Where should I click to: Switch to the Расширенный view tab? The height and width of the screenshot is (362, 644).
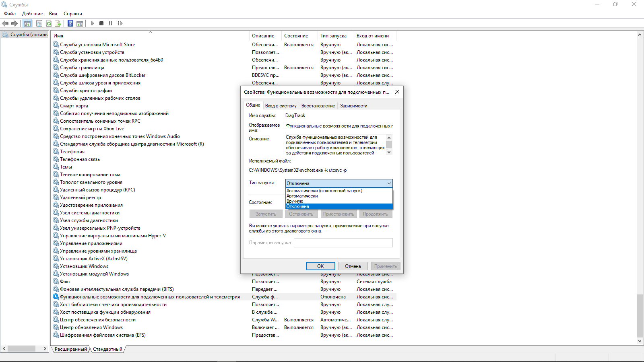[x=71, y=349]
